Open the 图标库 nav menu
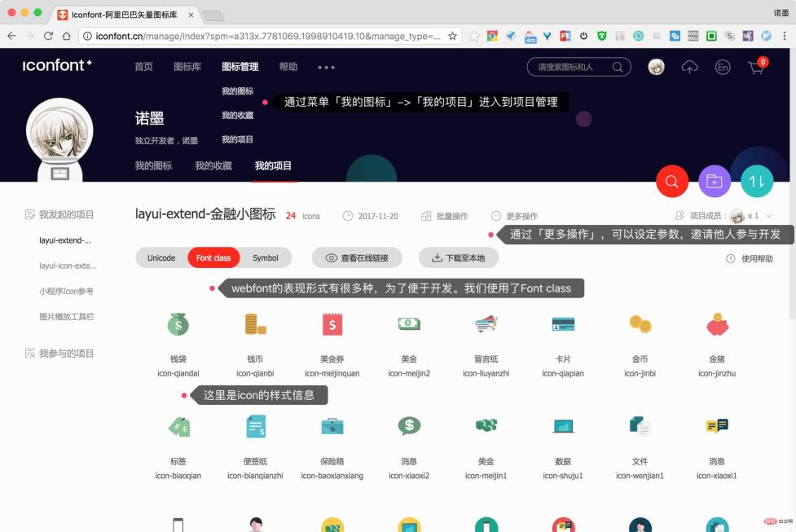This screenshot has width=796, height=532. point(187,67)
